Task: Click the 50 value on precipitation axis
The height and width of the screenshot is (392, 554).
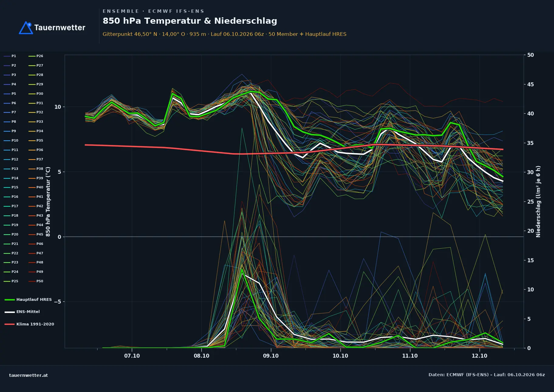Action: point(531,55)
